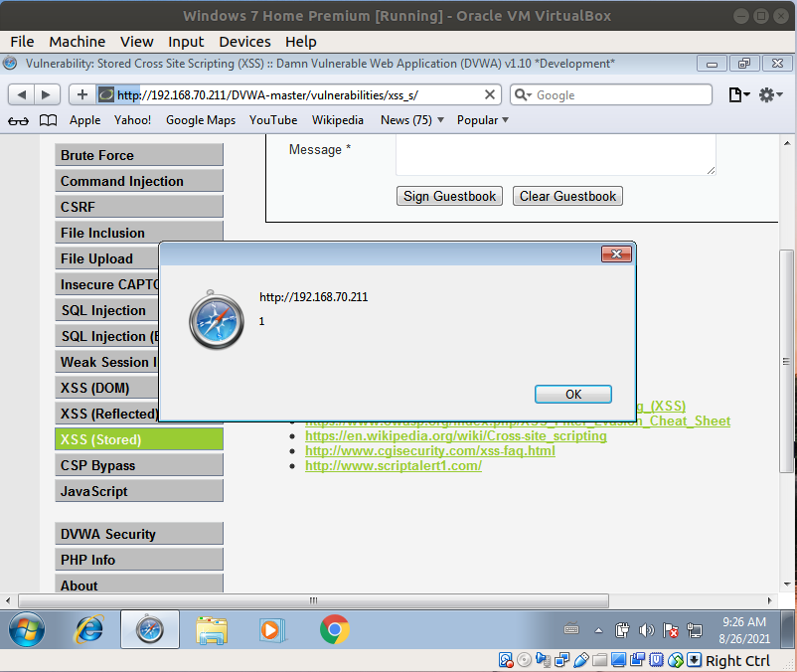Select CSP Bypass in the sidebar
Screen dimensions: 797x672
[x=139, y=465]
